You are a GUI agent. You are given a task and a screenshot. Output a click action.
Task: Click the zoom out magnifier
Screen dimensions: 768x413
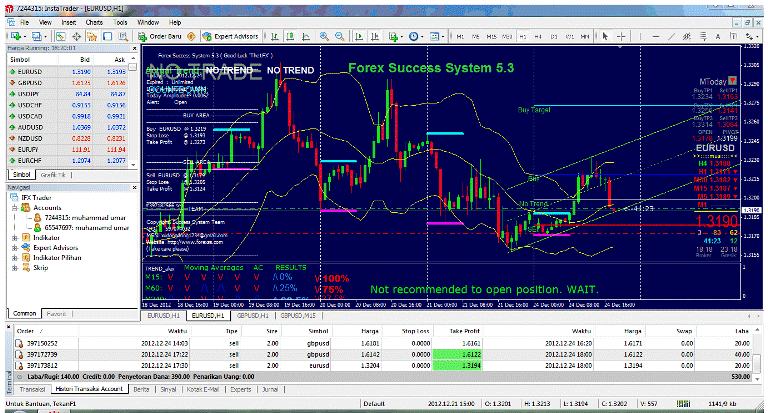(339, 36)
